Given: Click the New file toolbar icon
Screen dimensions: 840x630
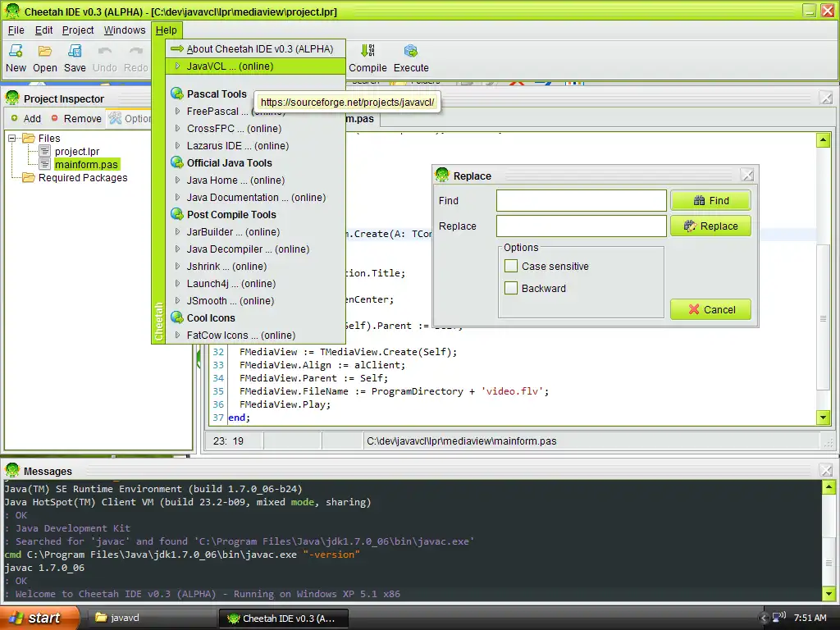Looking at the screenshot, I should coord(16,51).
